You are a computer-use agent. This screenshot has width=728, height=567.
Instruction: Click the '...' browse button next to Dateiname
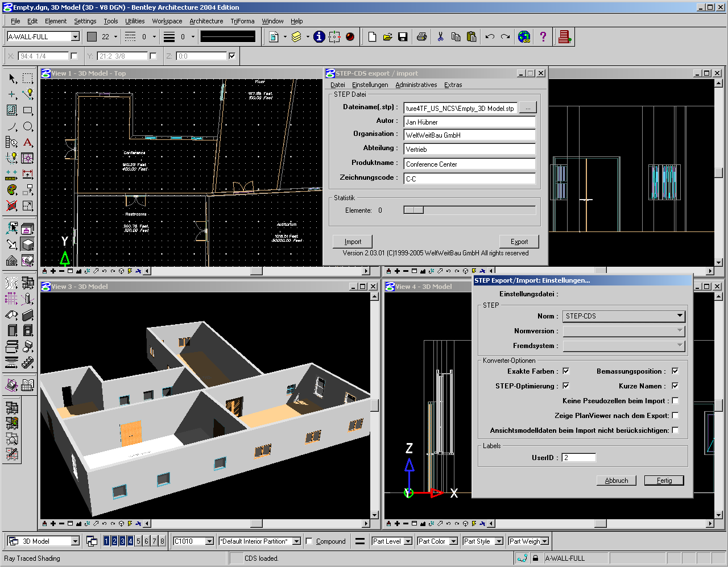(x=528, y=107)
